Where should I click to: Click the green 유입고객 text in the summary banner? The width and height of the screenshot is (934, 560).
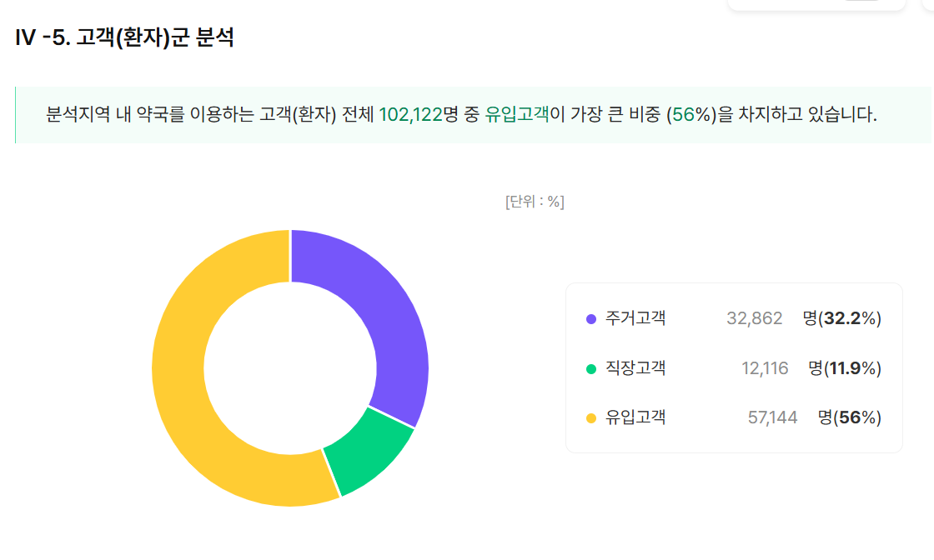[516, 114]
